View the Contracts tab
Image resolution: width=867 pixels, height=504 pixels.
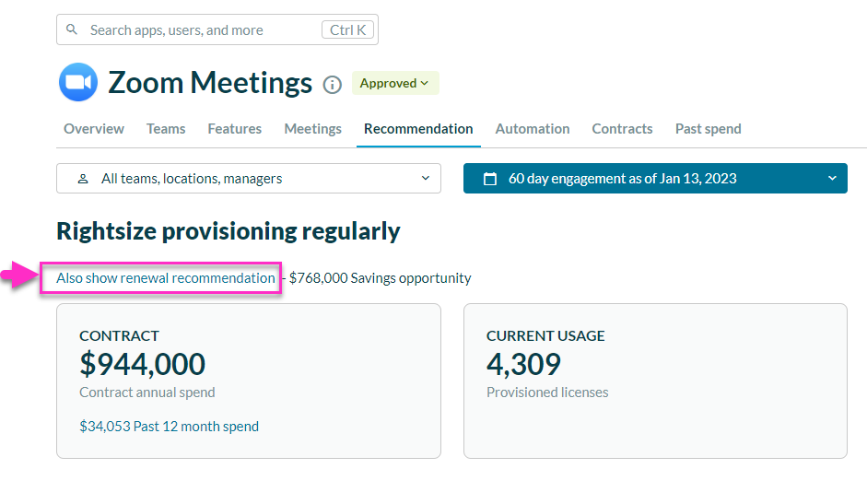[x=622, y=129]
